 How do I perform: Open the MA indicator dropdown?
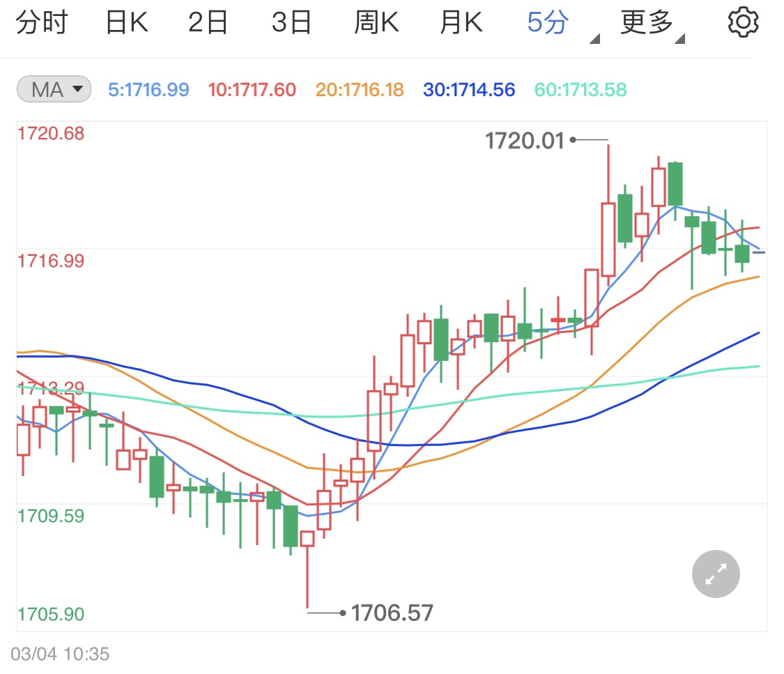pyautogui.click(x=54, y=89)
